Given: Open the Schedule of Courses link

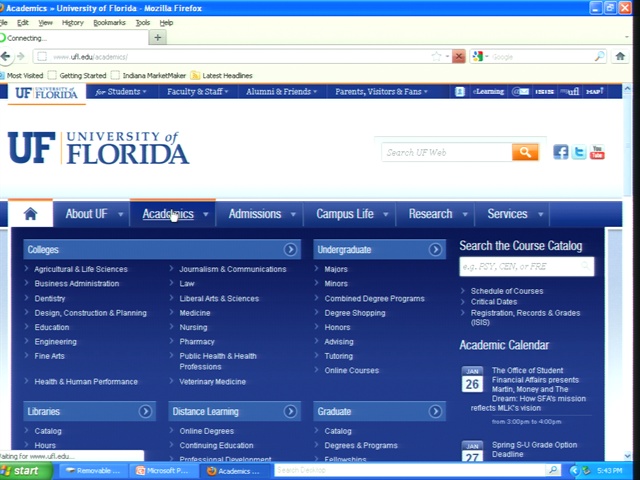Looking at the screenshot, I should coord(507,291).
